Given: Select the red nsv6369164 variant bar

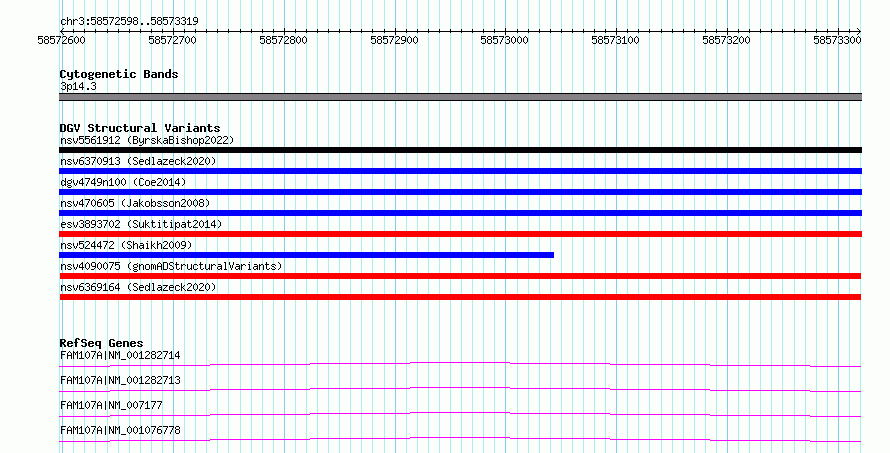Looking at the screenshot, I should [460, 297].
